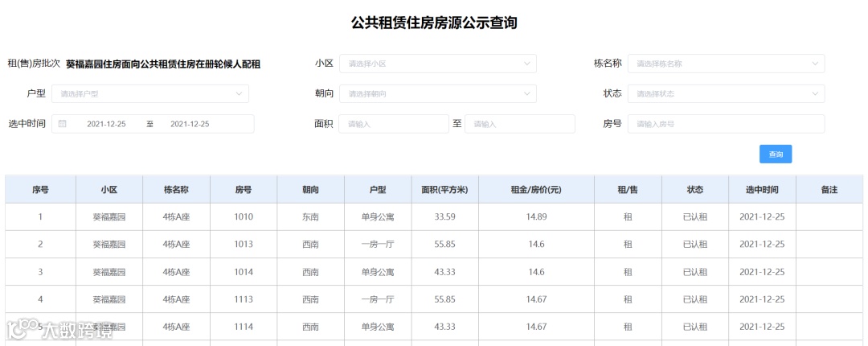The width and height of the screenshot is (868, 346).
Task: Select room number 1010 cell
Action: tap(244, 216)
